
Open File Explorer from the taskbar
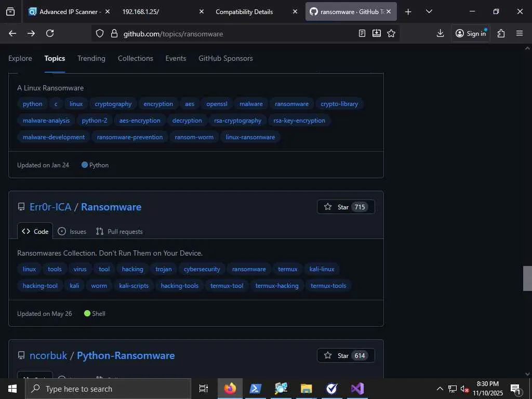click(x=307, y=389)
